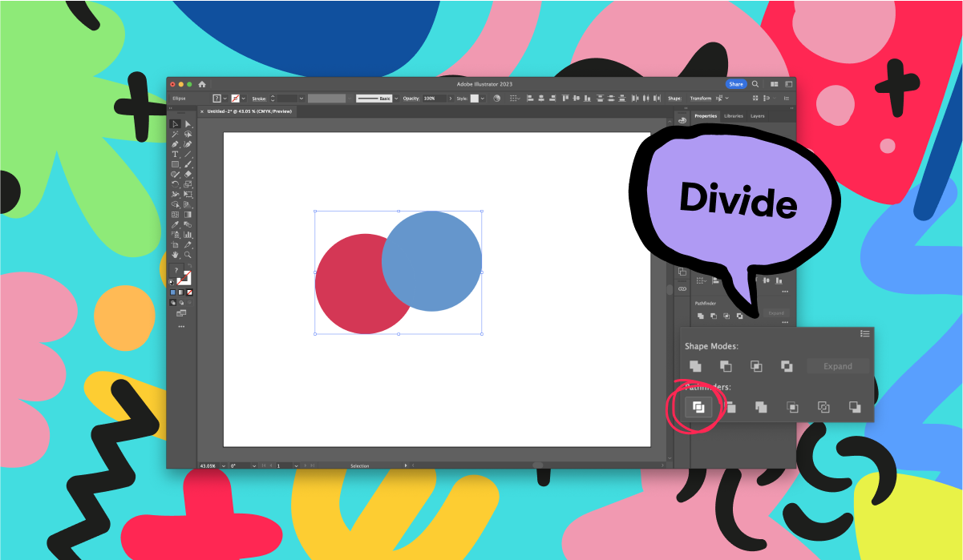Open the stroke weight dropdown
Viewport: 963px width, 560px height.
301,99
